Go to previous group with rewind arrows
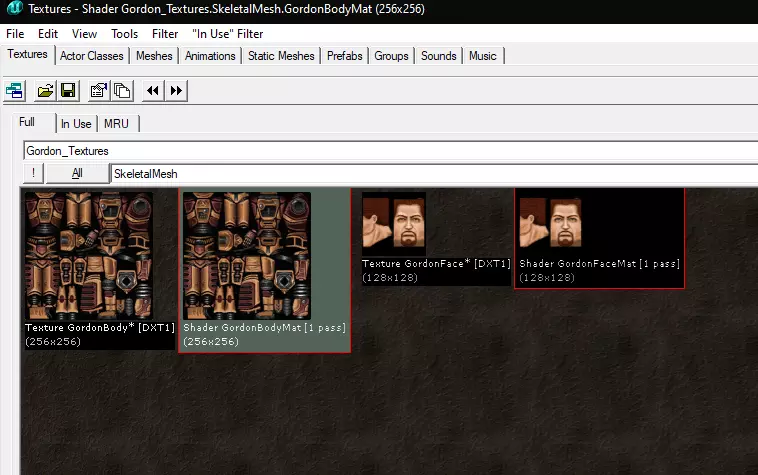Viewport: 758px width, 475px height. [x=153, y=90]
